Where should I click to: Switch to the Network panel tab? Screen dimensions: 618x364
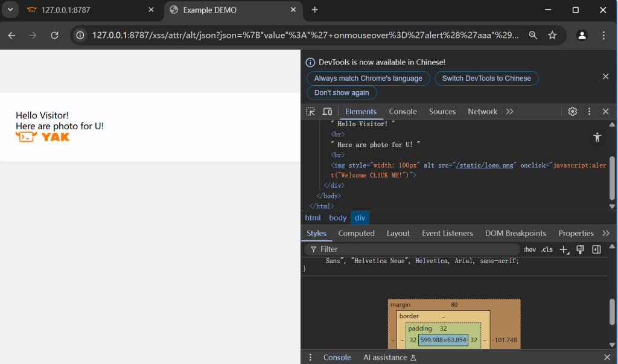point(482,112)
